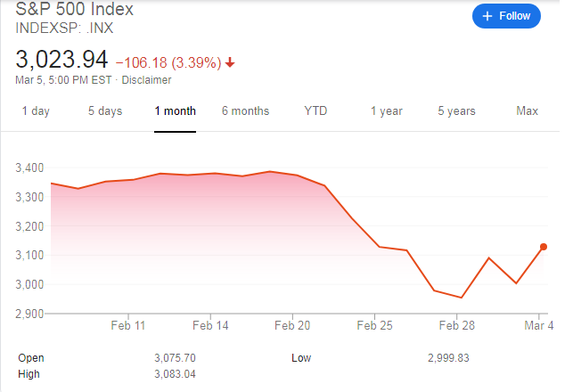Click the Feb 28 low point on chart
Viewport: 573px width, 392px height.
[461, 298]
